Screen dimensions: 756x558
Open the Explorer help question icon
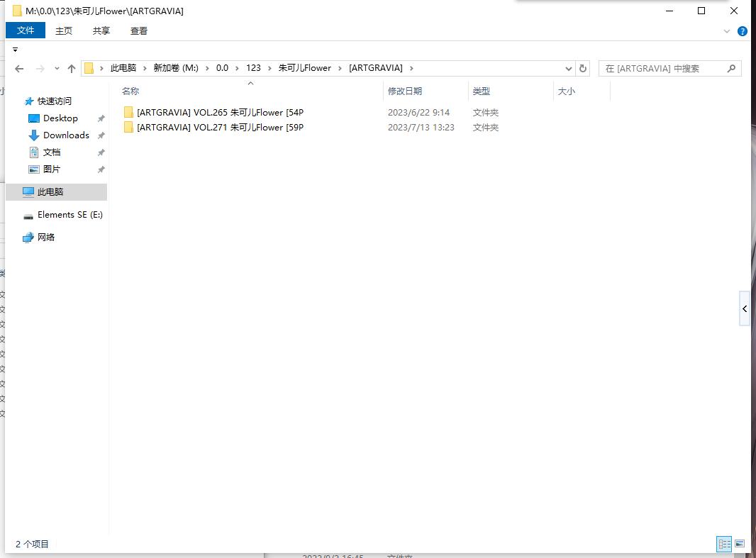click(x=743, y=31)
